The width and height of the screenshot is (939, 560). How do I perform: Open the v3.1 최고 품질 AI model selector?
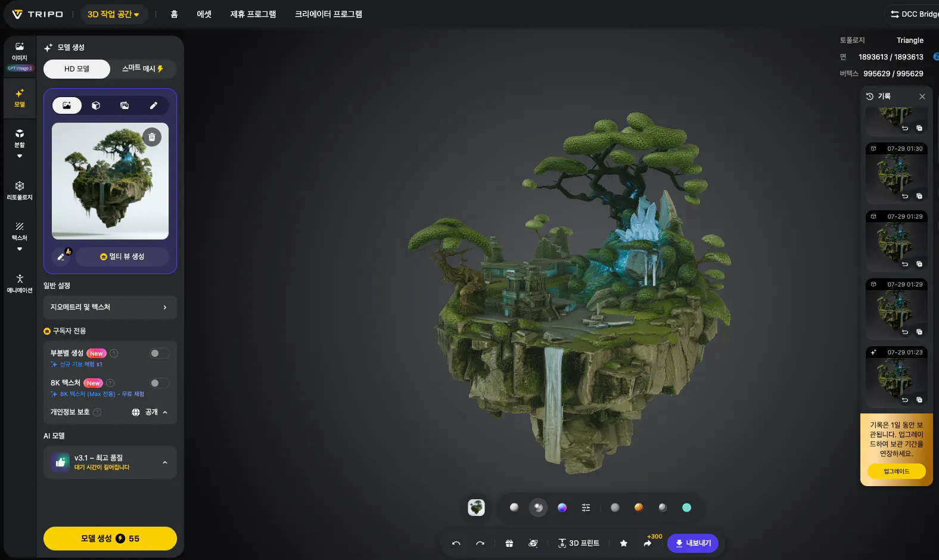point(110,462)
